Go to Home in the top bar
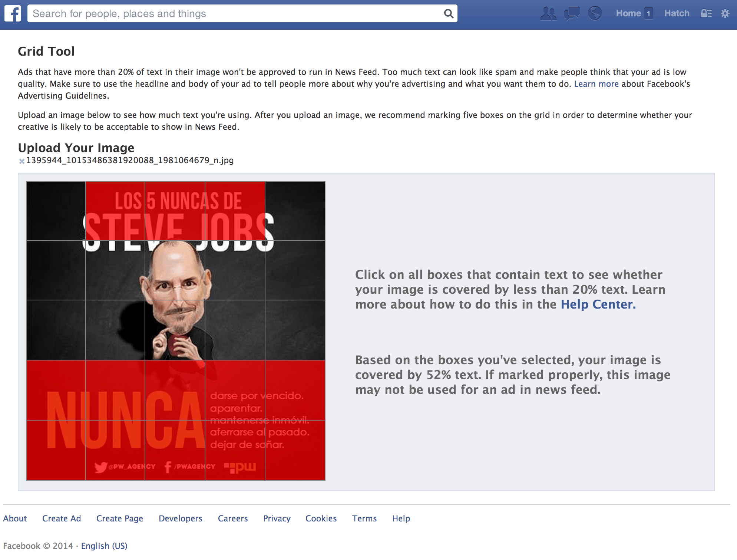 628,13
